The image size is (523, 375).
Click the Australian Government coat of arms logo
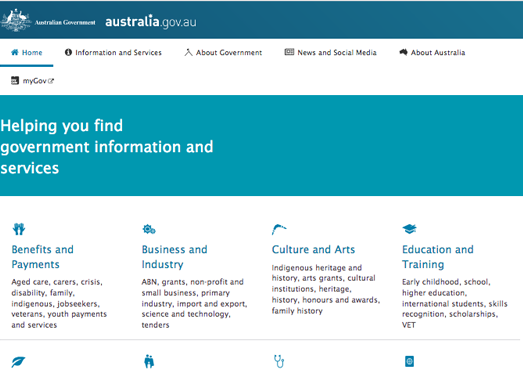tap(16, 20)
